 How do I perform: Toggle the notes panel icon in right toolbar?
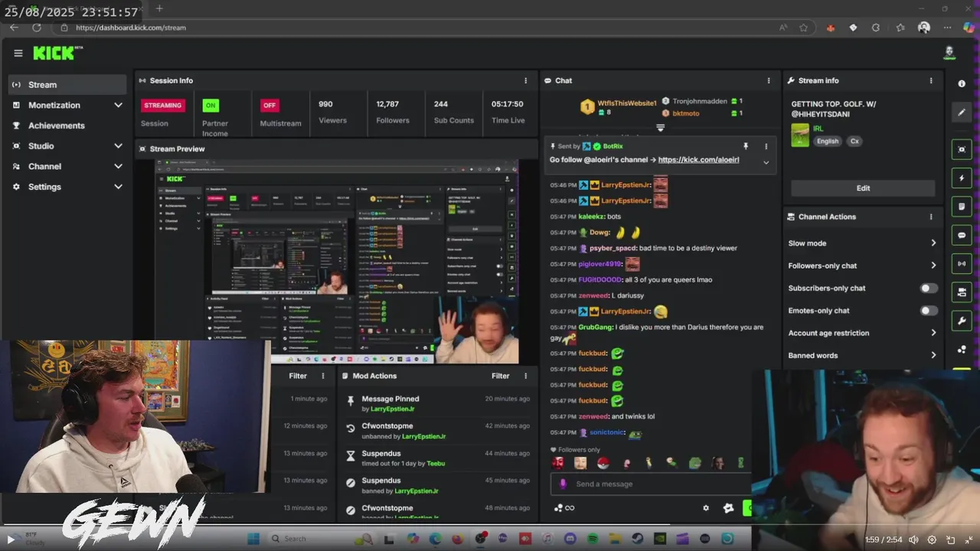962,207
